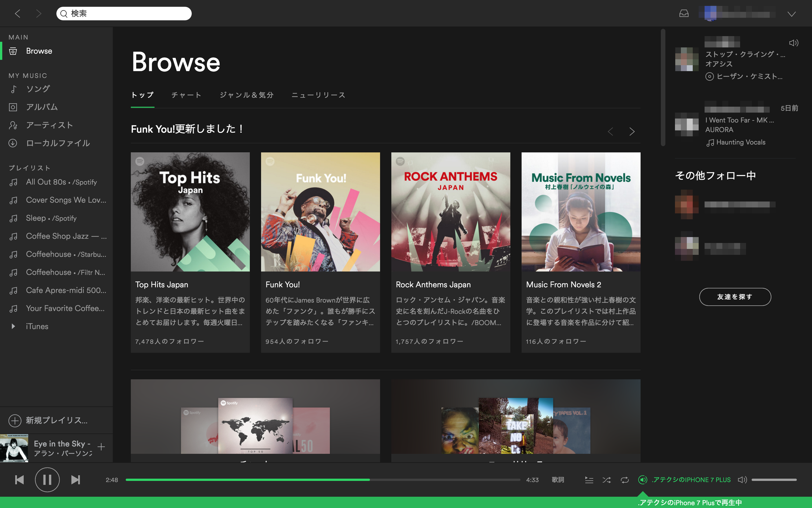Viewport: 812px width, 508px height.
Task: Open Sleep playlist by Spotify
Action: (51, 218)
